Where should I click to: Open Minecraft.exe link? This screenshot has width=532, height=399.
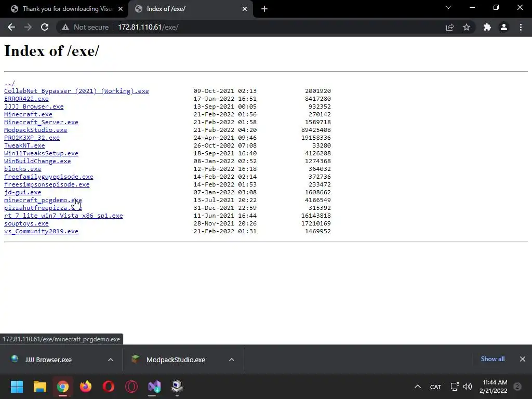(28, 114)
